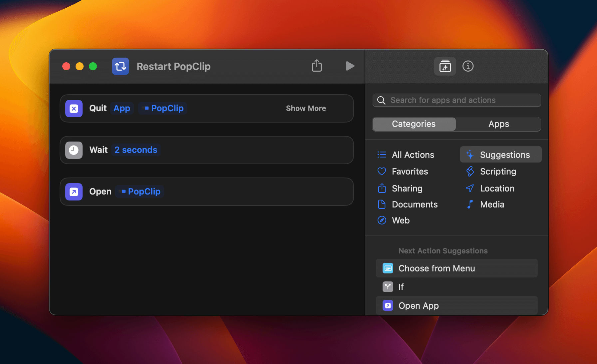The height and width of the screenshot is (364, 597).
Task: Run the shortcut with the play button
Action: click(350, 66)
